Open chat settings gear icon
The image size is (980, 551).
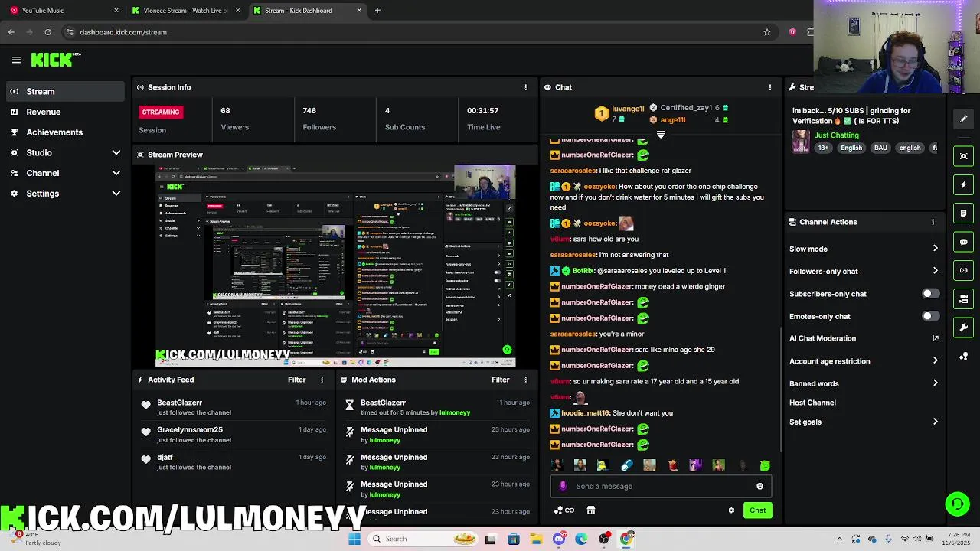click(731, 510)
